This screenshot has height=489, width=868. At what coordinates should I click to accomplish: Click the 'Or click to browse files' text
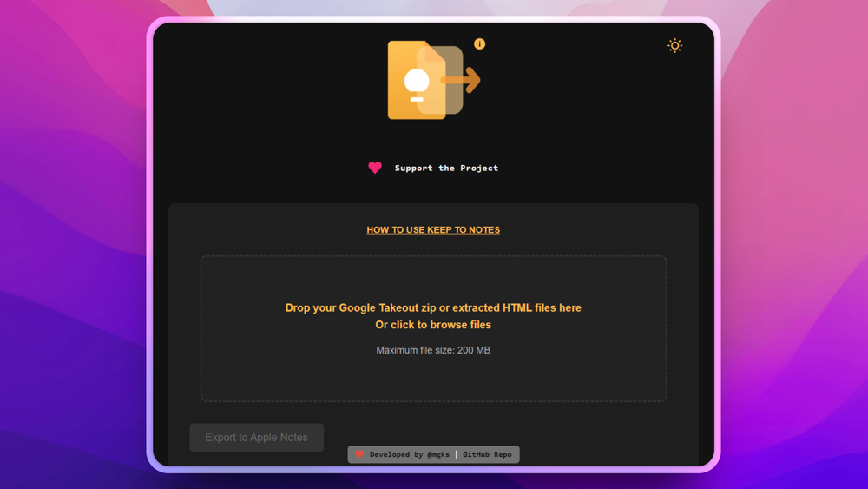point(433,325)
